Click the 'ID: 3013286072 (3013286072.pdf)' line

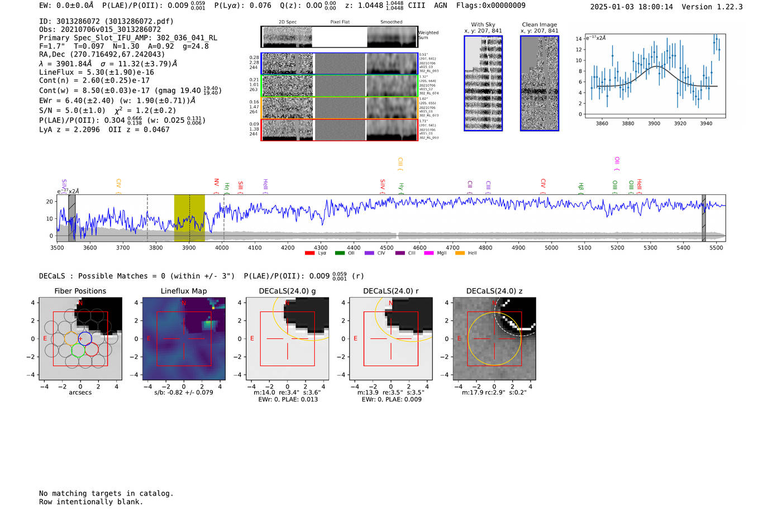click(x=106, y=21)
